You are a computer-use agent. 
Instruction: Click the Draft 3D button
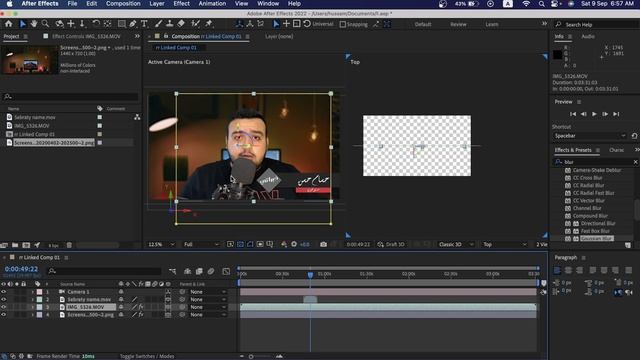391,244
